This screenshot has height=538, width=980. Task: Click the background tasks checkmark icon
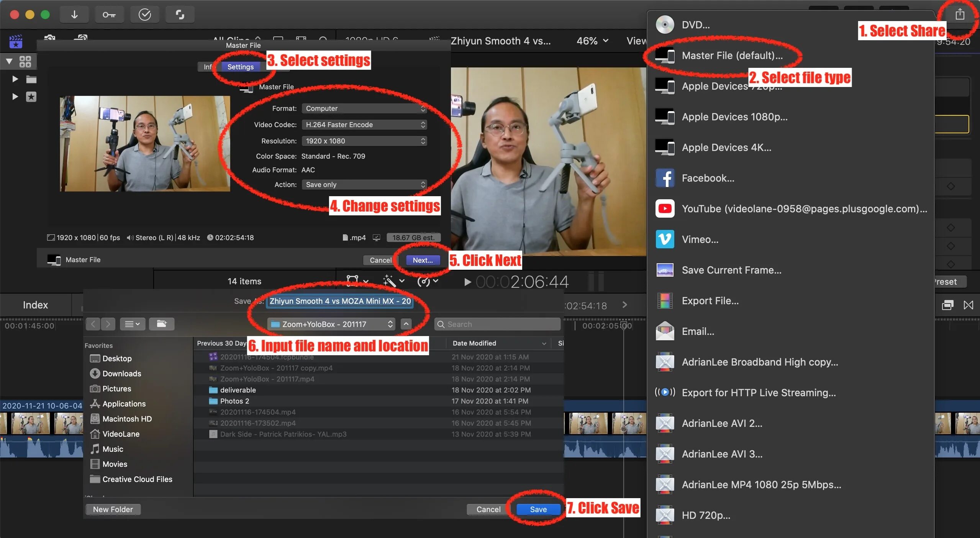[x=144, y=15]
